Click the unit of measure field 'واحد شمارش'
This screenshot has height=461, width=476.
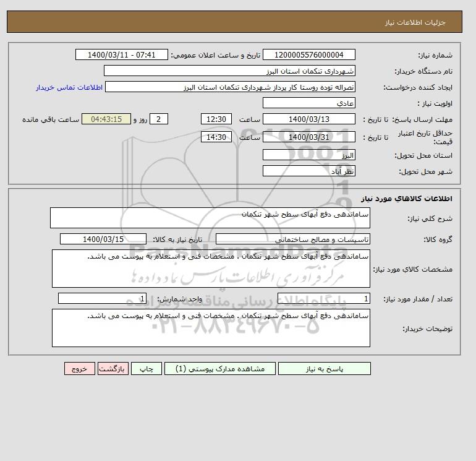click(102, 298)
